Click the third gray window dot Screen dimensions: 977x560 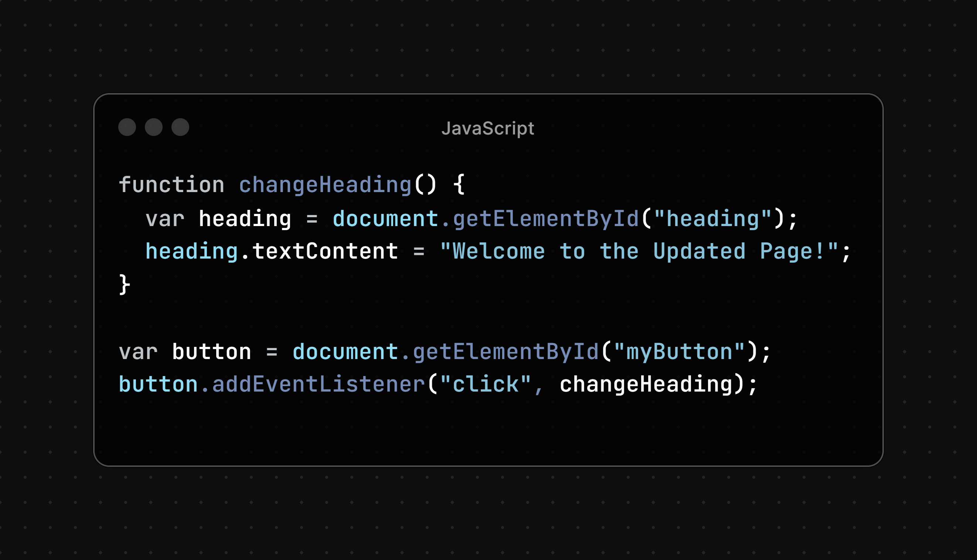(x=180, y=127)
